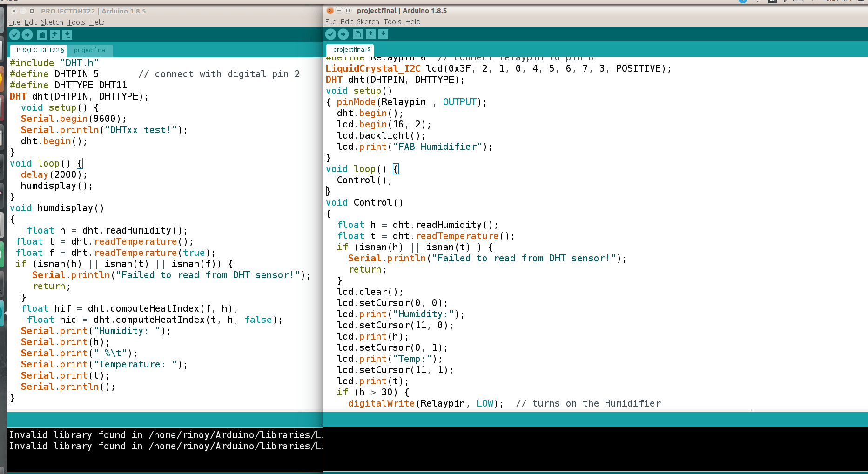Open File menu in PROJECTDHT22 window

pos(14,22)
